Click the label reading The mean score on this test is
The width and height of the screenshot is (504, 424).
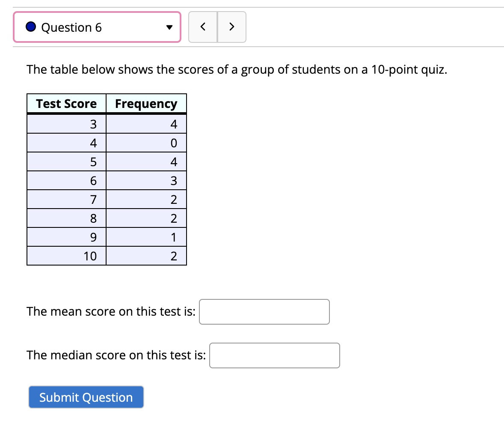110,312
